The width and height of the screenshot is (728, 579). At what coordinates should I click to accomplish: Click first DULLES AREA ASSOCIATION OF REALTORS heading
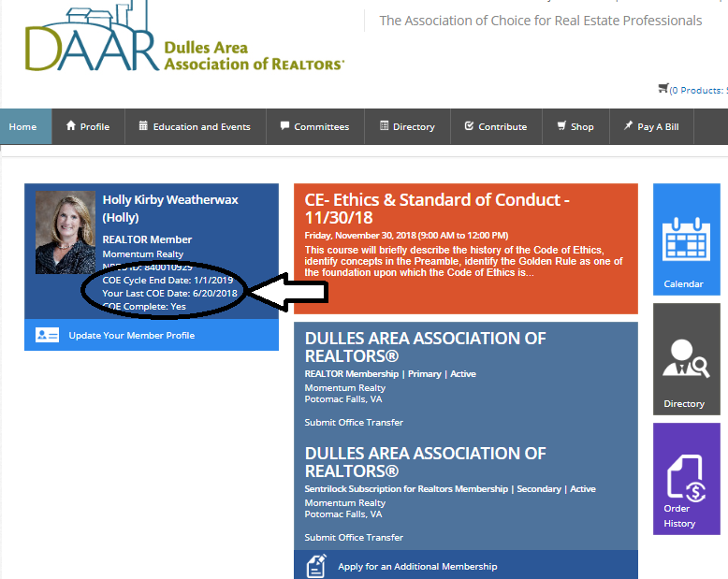[425, 347]
